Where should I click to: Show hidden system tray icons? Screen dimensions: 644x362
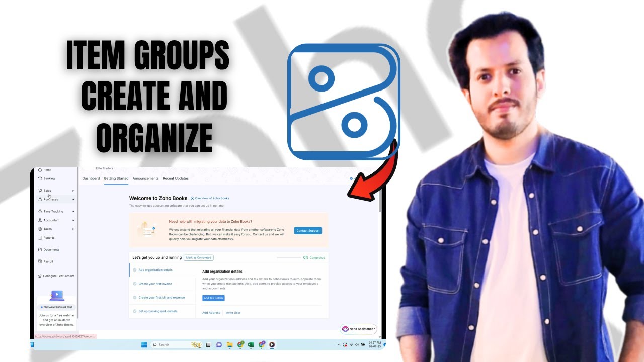[339, 345]
